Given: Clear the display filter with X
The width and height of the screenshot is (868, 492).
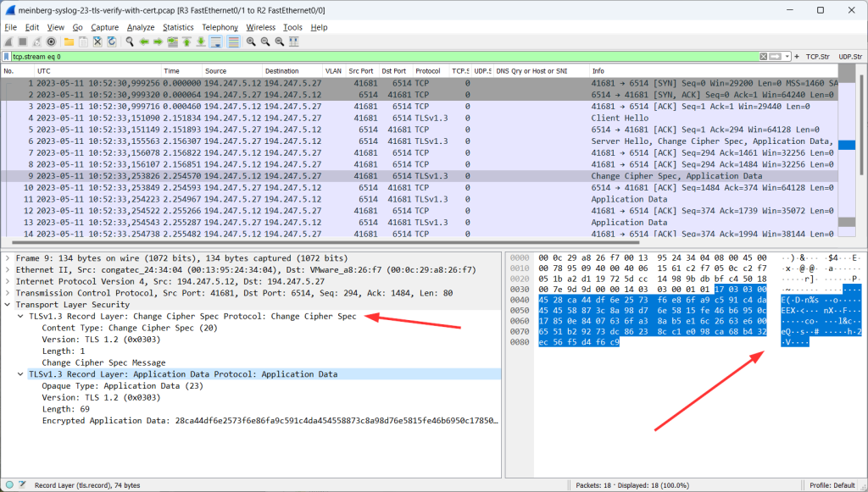Looking at the screenshot, I should tap(764, 57).
